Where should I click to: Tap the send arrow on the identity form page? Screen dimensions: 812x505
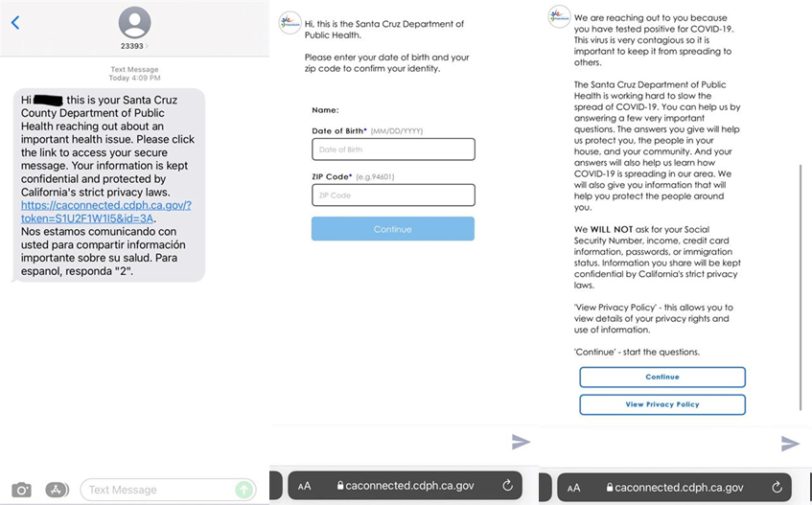pyautogui.click(x=521, y=442)
